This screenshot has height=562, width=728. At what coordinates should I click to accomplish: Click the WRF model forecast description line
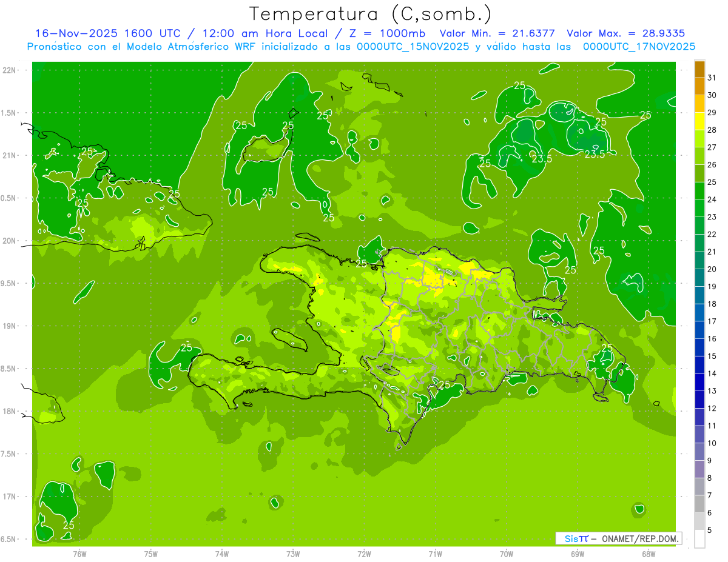(x=361, y=47)
